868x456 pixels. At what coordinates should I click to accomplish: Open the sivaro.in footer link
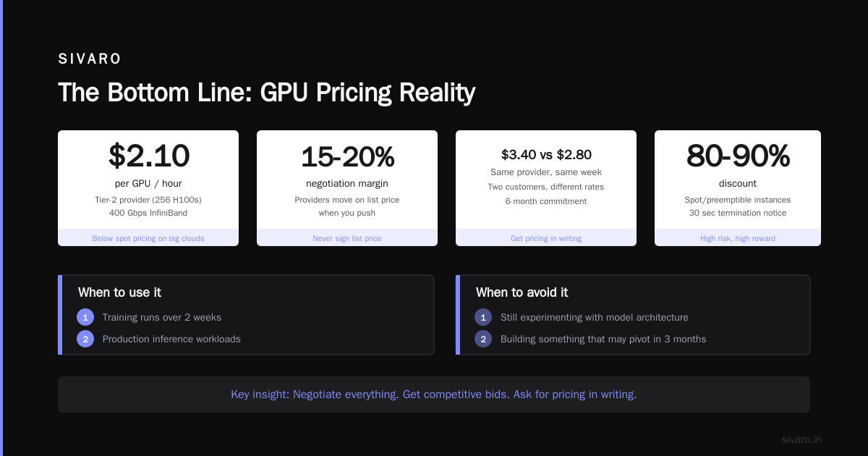tap(801, 439)
